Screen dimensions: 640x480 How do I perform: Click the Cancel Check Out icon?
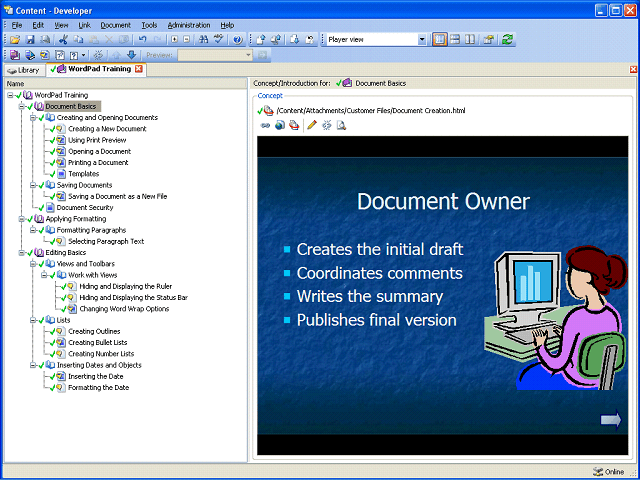310,40
